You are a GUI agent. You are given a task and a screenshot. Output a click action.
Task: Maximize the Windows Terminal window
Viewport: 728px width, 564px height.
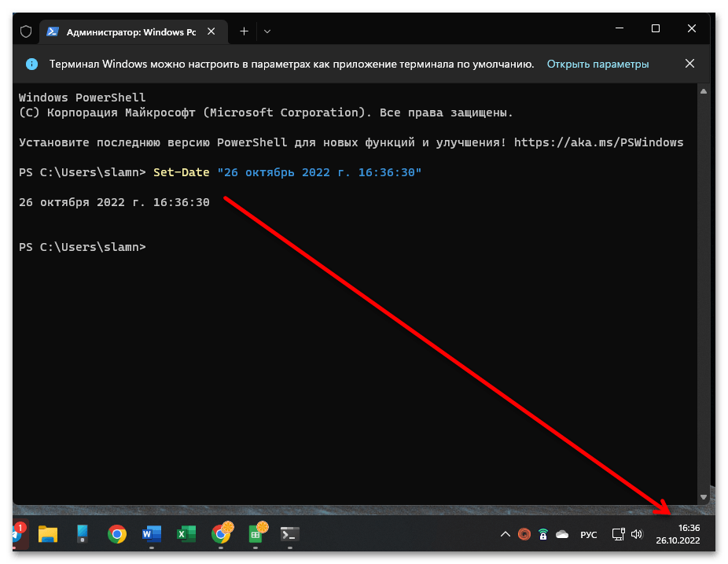(656, 29)
